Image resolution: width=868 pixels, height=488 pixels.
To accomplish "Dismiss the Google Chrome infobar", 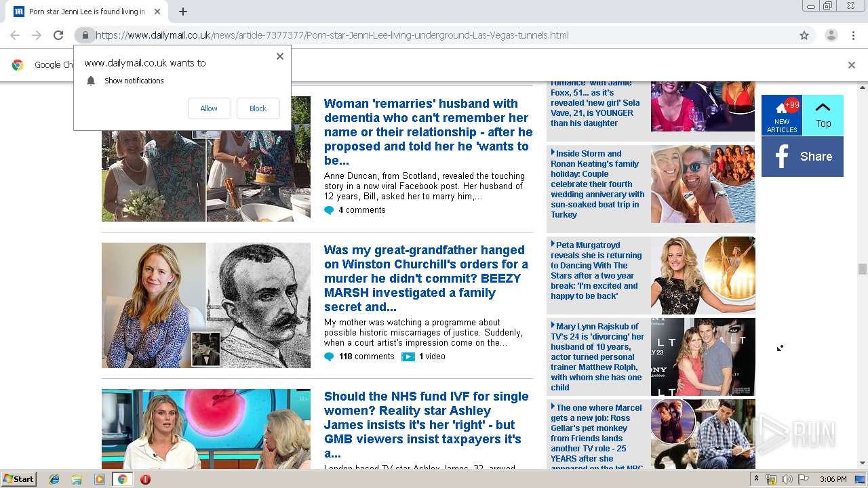I will (x=852, y=65).
